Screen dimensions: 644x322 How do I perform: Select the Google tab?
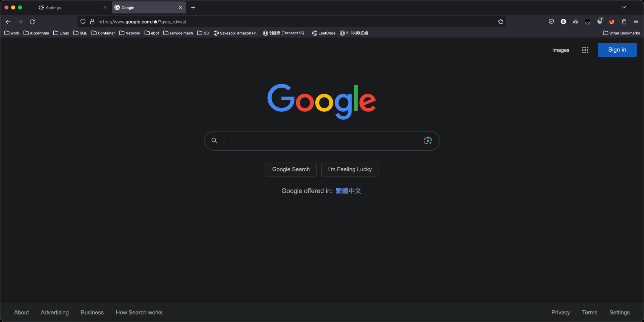coord(149,7)
